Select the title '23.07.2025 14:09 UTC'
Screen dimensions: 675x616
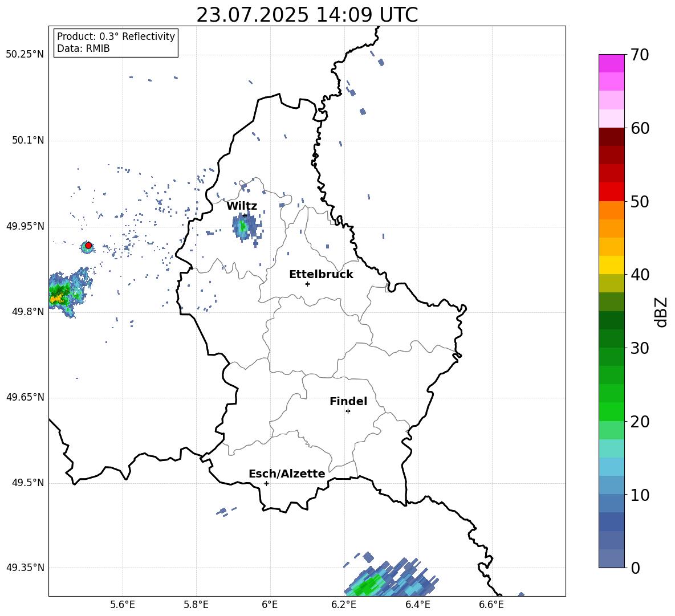tap(307, 15)
